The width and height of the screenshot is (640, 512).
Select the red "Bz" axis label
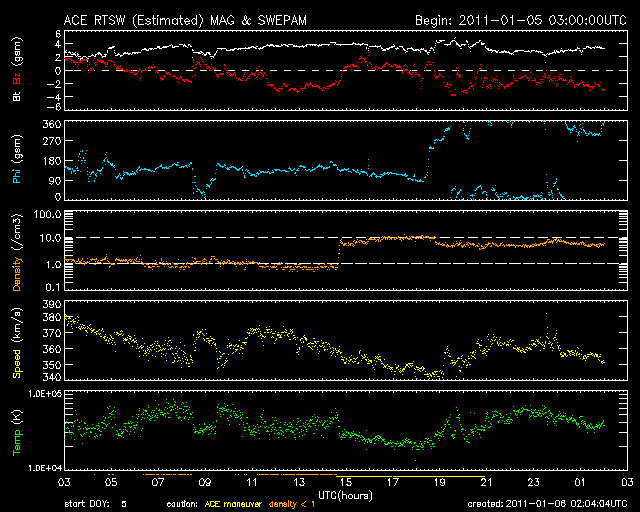(17, 78)
